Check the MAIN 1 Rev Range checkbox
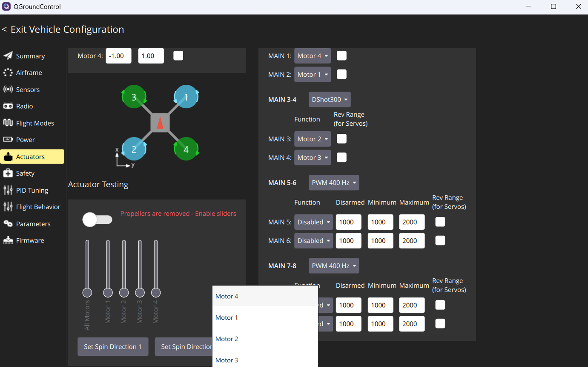The width and height of the screenshot is (588, 367). pos(341,55)
